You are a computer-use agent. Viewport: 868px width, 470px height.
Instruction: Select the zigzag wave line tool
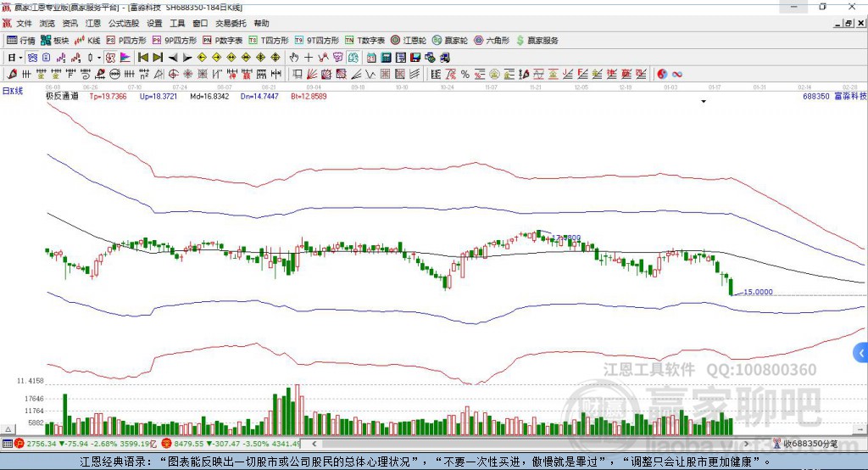tap(370, 75)
